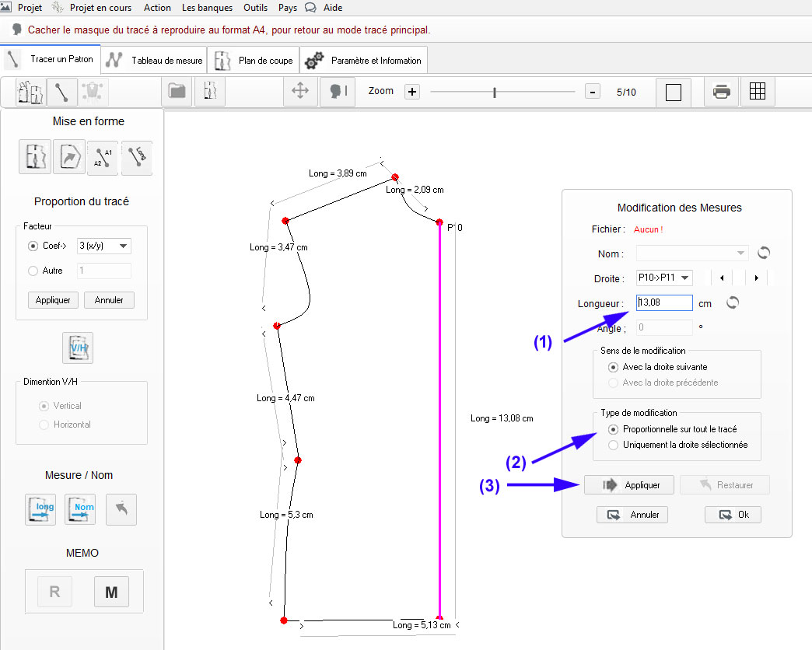Click the zoom in plus button
The height and width of the screenshot is (650, 812).
click(x=412, y=92)
